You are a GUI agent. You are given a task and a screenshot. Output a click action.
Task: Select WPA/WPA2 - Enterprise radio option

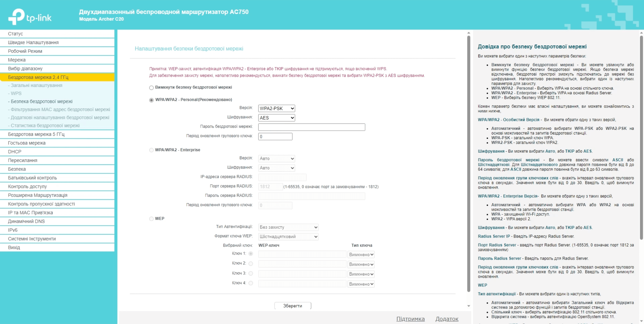pos(151,150)
